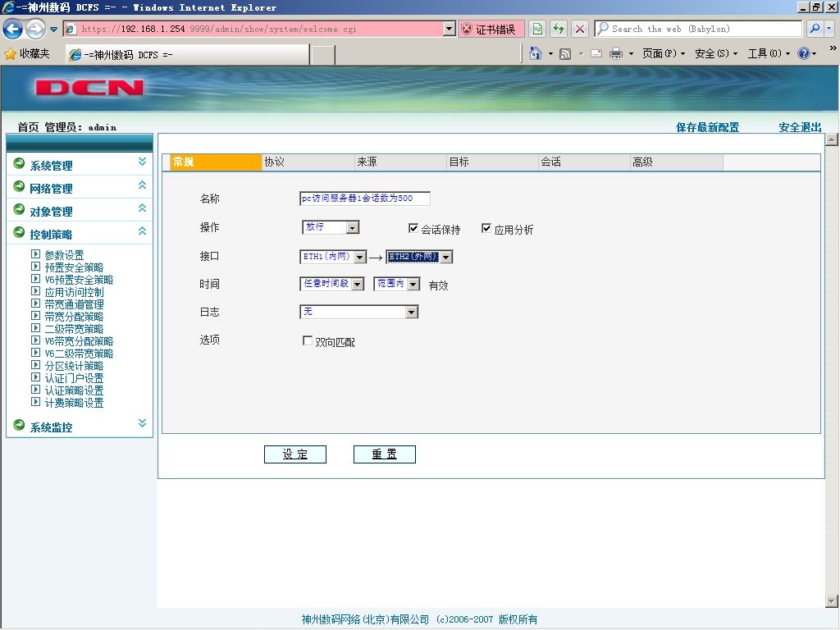Click the green icon beside 对象管理

pos(20,209)
